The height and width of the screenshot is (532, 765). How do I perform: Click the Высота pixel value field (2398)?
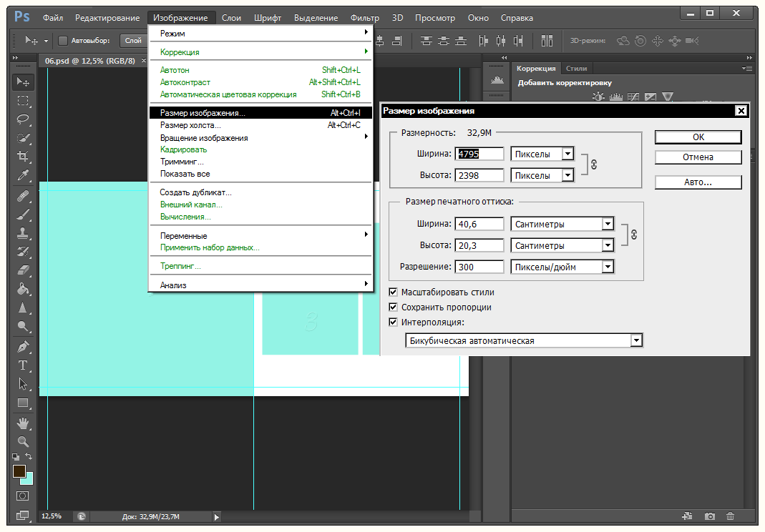pos(479,175)
